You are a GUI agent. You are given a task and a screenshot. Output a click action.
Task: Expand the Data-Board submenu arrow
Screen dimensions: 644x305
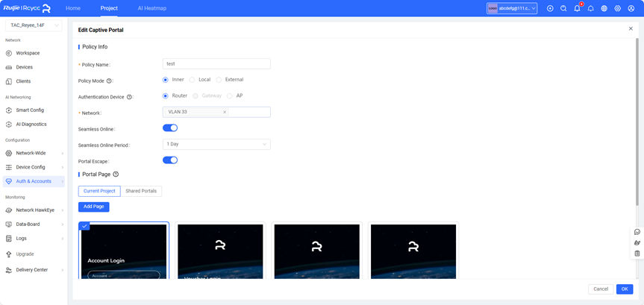tap(63, 224)
